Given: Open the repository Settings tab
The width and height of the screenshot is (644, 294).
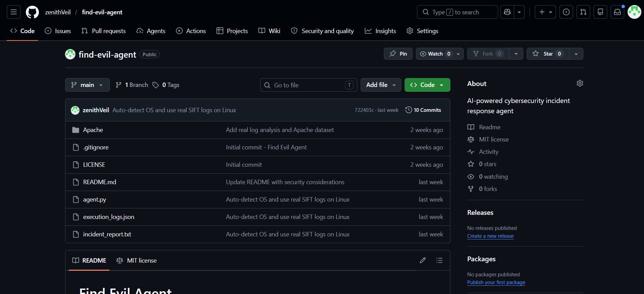Looking at the screenshot, I should [x=422, y=31].
